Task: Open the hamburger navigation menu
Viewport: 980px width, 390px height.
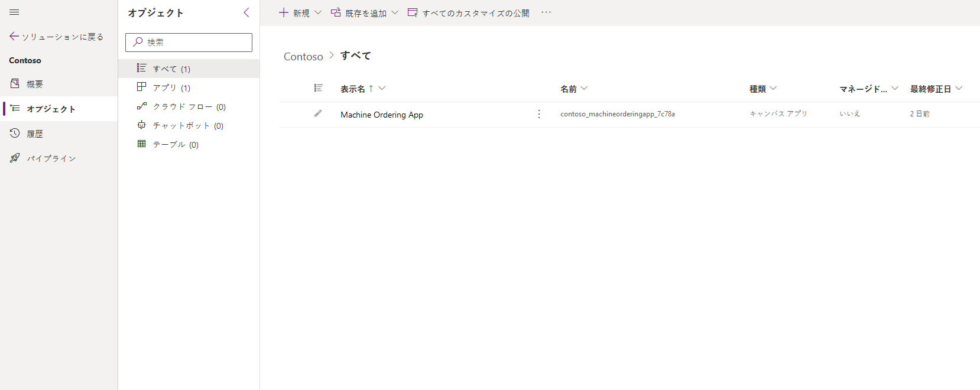Action: 14,12
